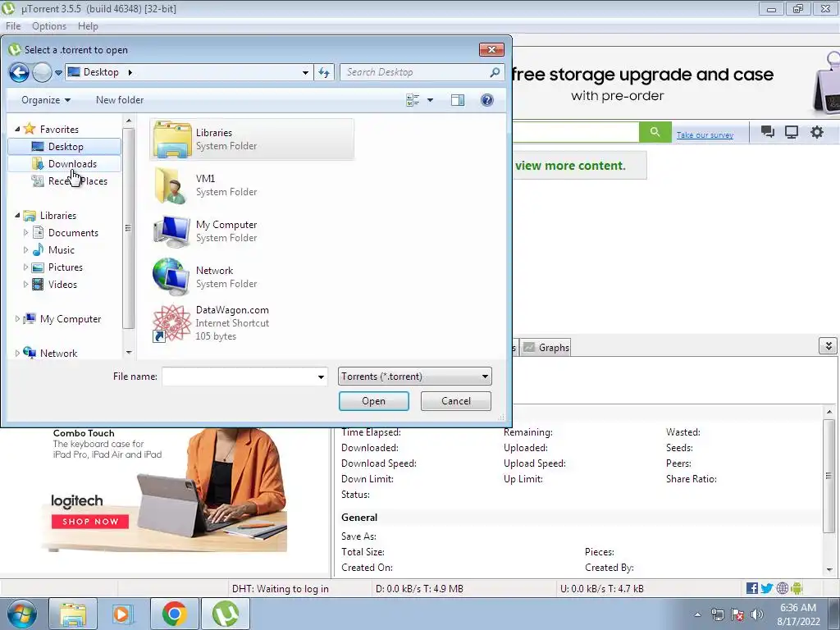Click in the File name text box

tap(239, 377)
